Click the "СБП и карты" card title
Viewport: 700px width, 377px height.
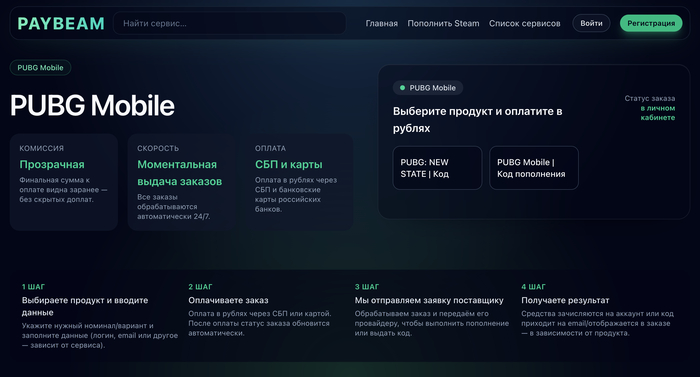(x=288, y=164)
